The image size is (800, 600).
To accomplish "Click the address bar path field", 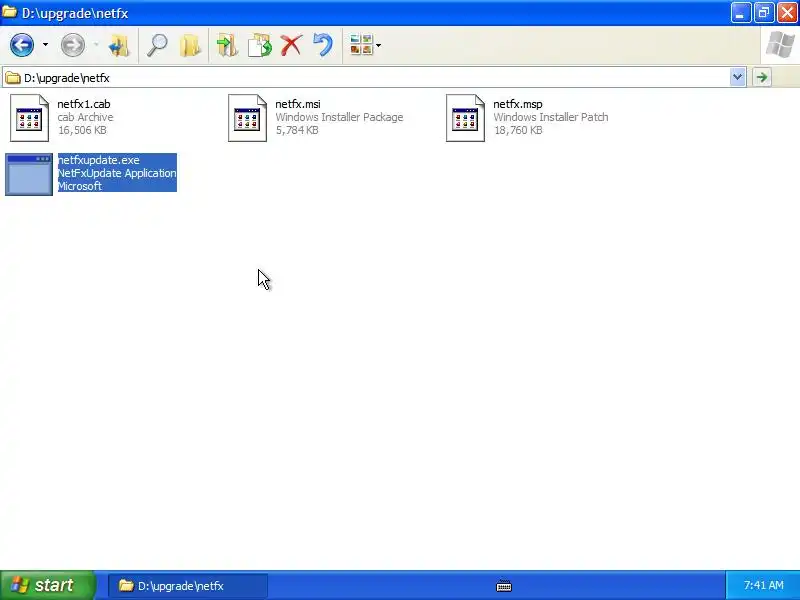I will (375, 78).
